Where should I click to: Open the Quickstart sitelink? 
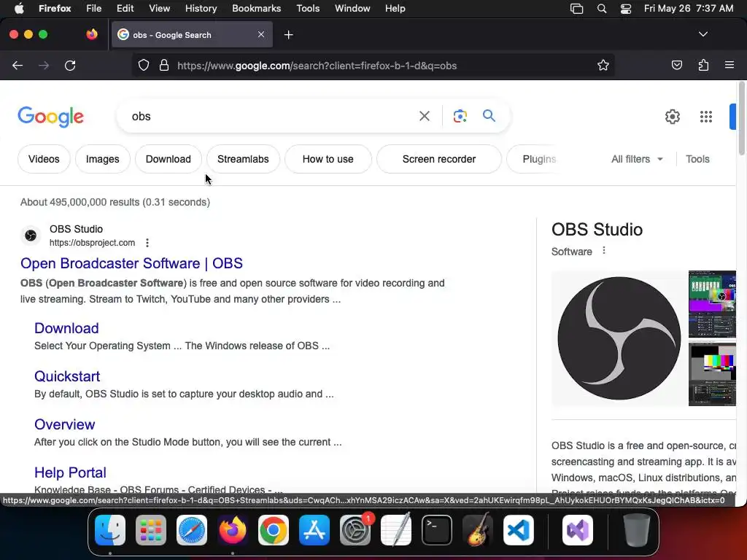click(67, 376)
